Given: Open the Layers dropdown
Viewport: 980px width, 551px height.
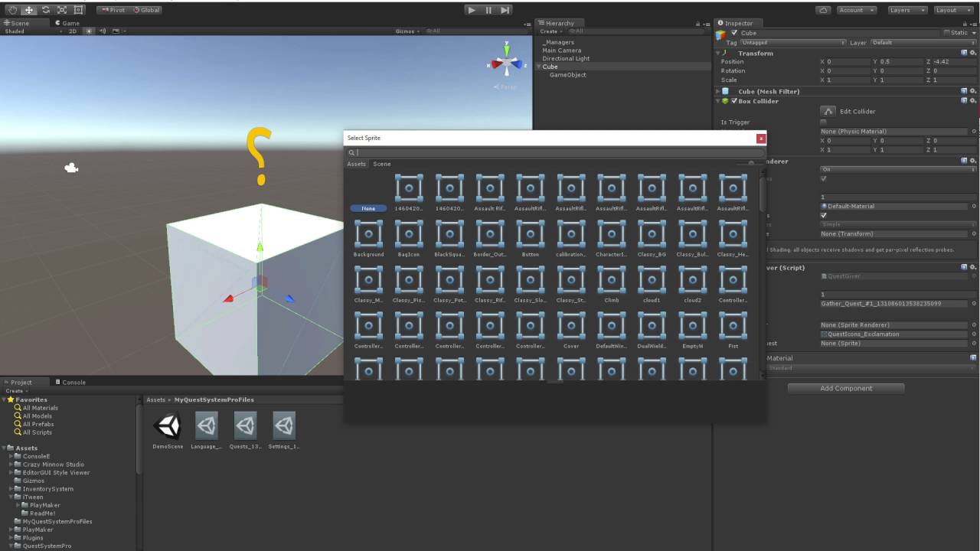Looking at the screenshot, I should point(907,10).
